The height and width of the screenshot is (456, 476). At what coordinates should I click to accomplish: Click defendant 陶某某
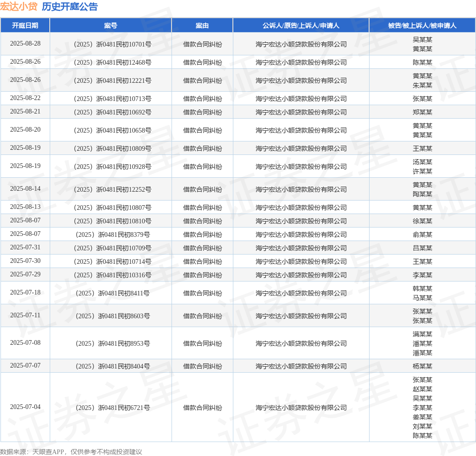pyautogui.click(x=422, y=194)
